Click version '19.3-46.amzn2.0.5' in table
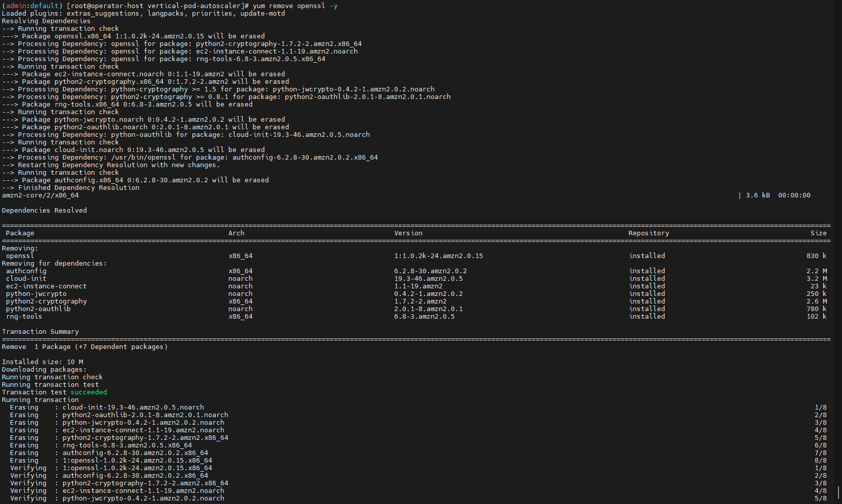Viewport: 842px width, 504px height. pos(429,279)
